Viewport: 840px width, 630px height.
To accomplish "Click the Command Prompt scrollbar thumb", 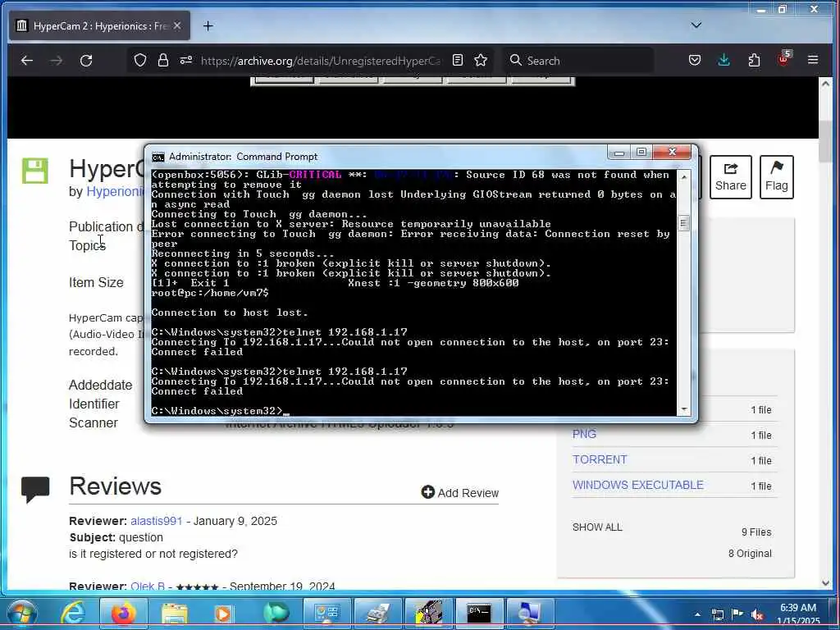I will click(683, 223).
